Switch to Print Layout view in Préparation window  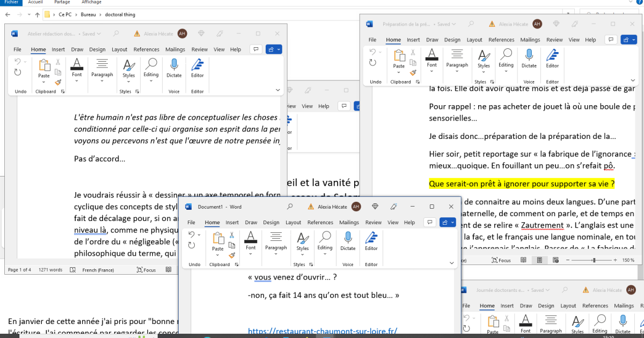(540, 260)
